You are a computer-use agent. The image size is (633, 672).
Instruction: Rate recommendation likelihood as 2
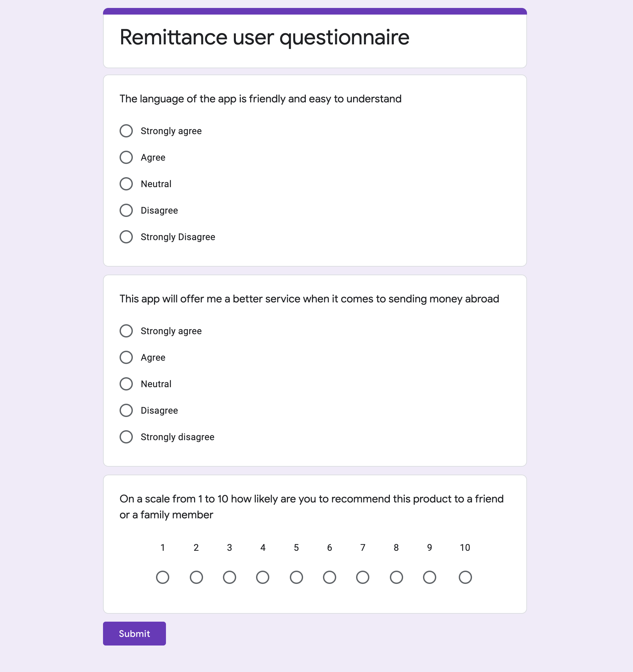196,577
